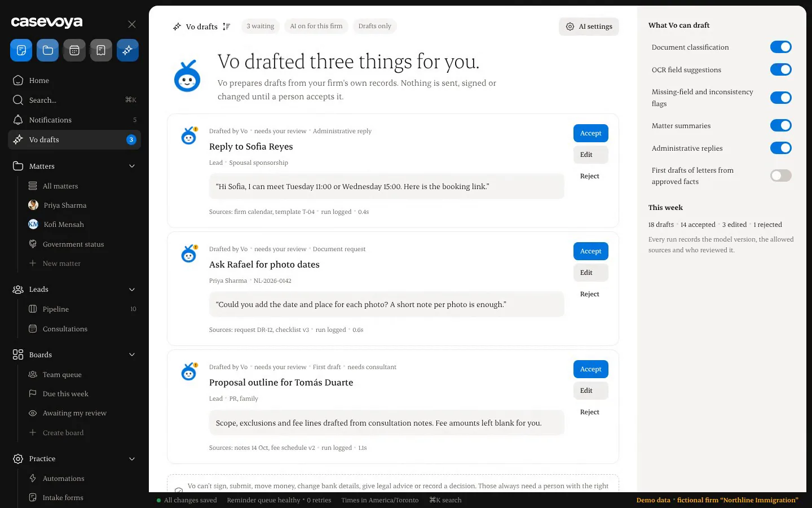Click the 3 waiting filter chip
Image resolution: width=812 pixels, height=508 pixels.
click(260, 26)
